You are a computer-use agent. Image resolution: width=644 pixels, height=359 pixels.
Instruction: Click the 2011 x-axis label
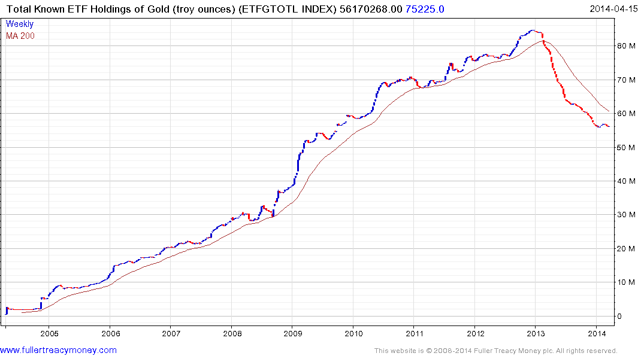pyautogui.click(x=415, y=333)
